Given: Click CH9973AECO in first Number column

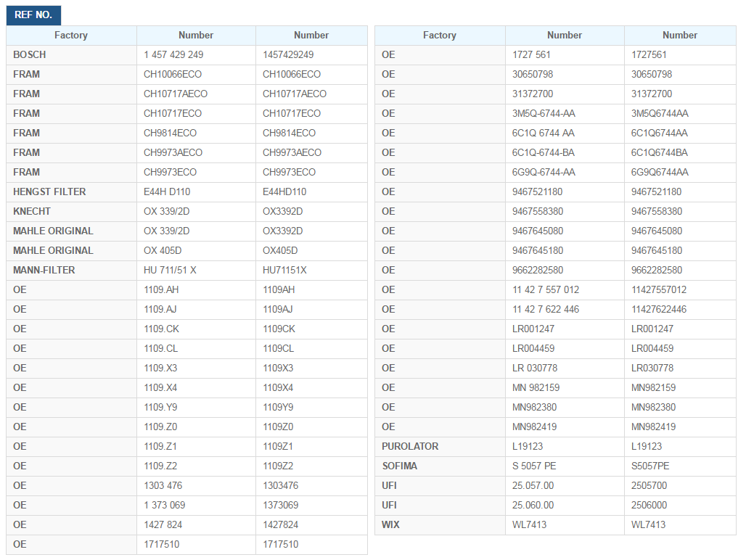Looking at the screenshot, I should 173,152.
